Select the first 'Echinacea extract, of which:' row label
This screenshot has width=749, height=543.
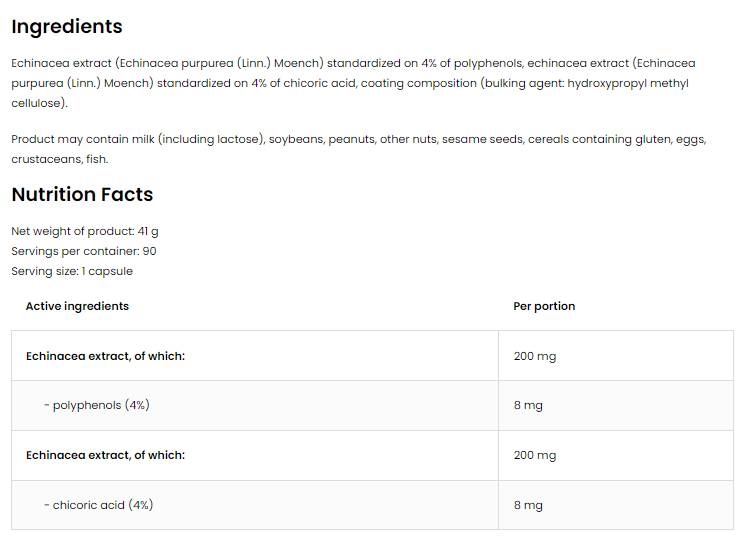tap(105, 356)
